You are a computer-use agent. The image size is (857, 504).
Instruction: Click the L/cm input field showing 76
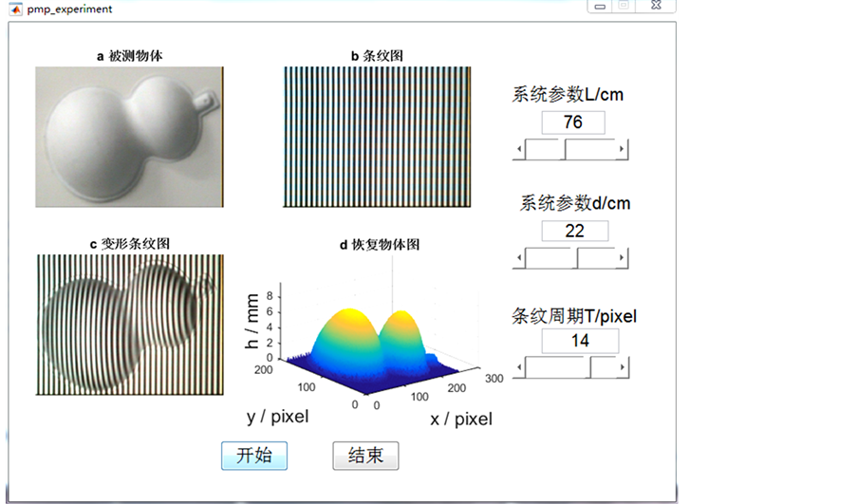[x=574, y=122]
